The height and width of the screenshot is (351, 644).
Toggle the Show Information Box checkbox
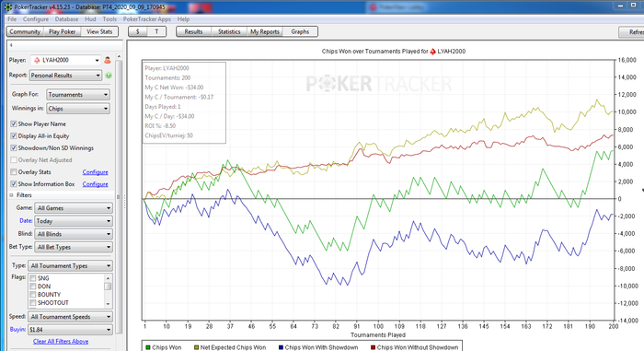tap(14, 184)
